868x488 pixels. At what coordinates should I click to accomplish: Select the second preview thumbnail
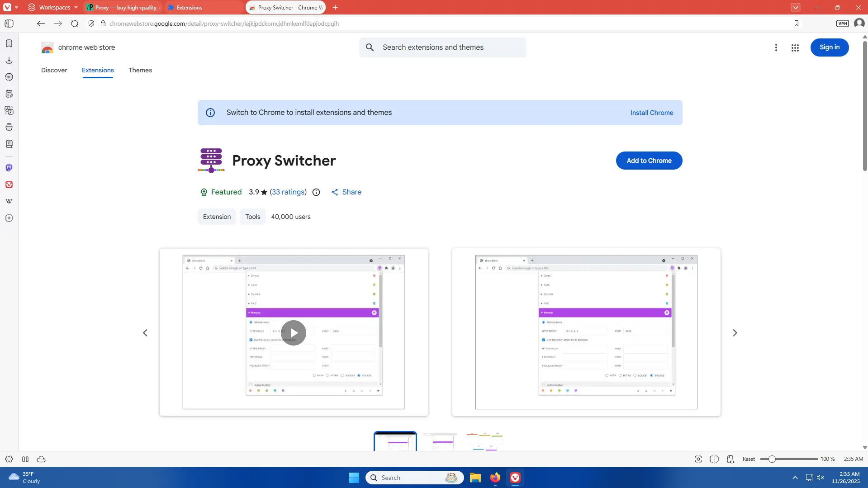[440, 441]
